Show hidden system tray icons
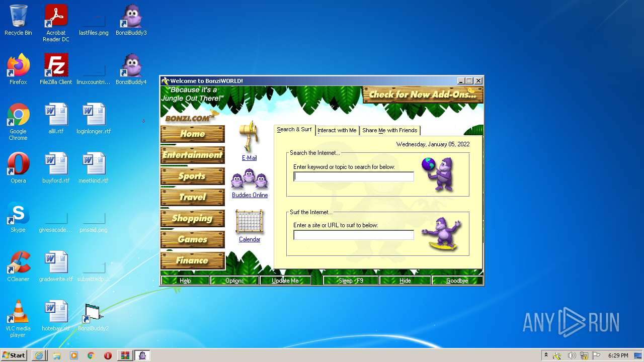644x362 pixels. 546,355
